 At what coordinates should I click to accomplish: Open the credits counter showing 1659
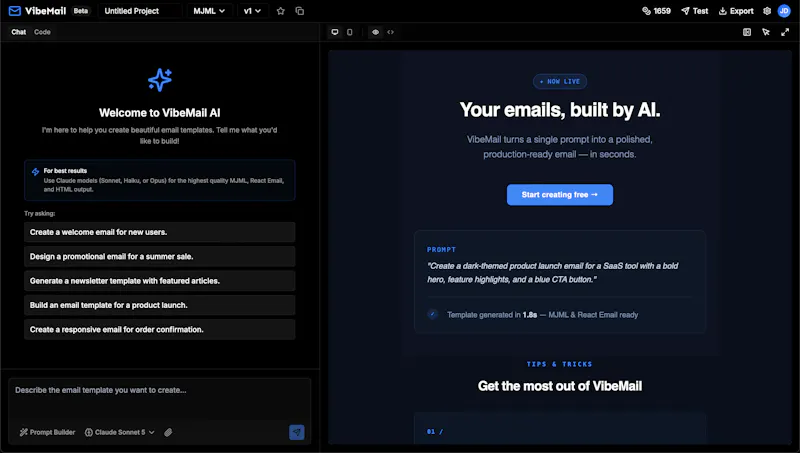(656, 11)
